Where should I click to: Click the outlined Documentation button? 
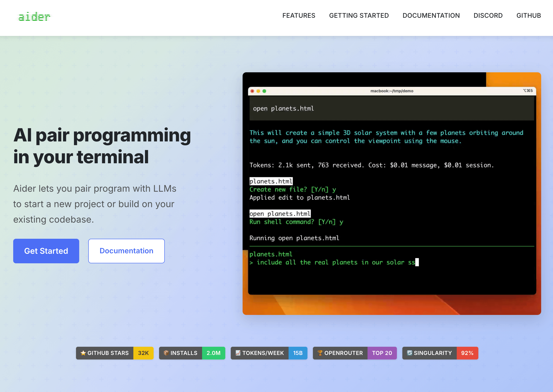(x=126, y=251)
